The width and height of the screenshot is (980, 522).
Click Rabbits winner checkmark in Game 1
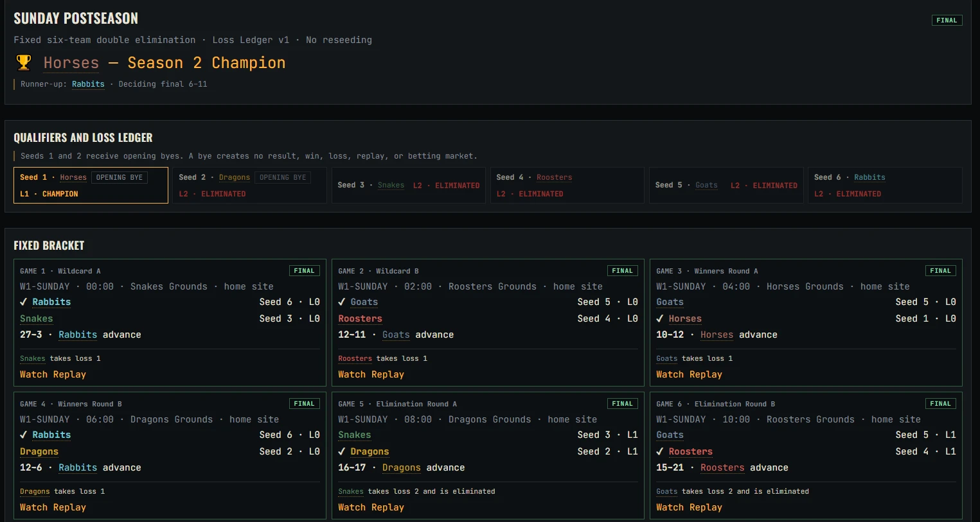(x=23, y=302)
